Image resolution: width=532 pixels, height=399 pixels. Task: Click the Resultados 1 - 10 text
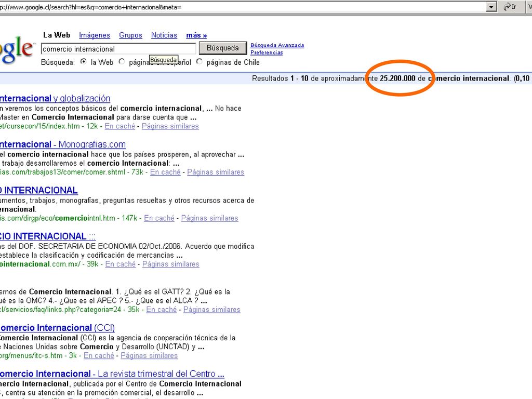click(x=280, y=78)
